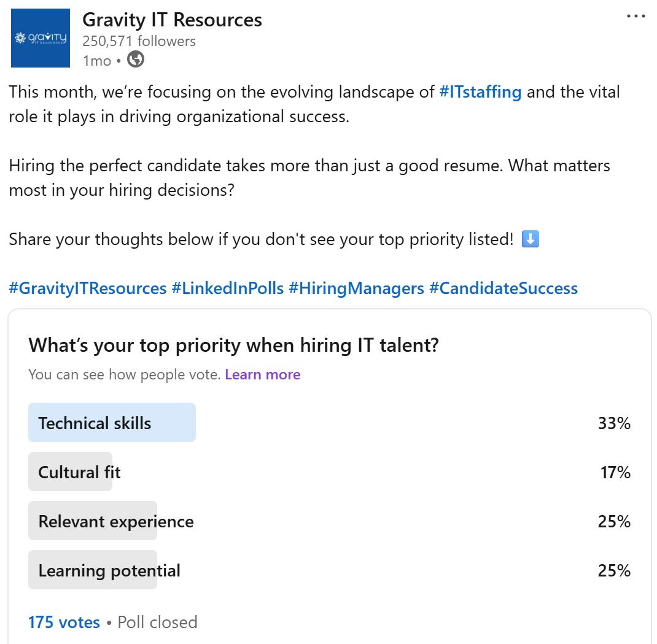Screen dimensions: 657x644
Task: Open the #HiringManagers hashtag
Action: pos(357,289)
